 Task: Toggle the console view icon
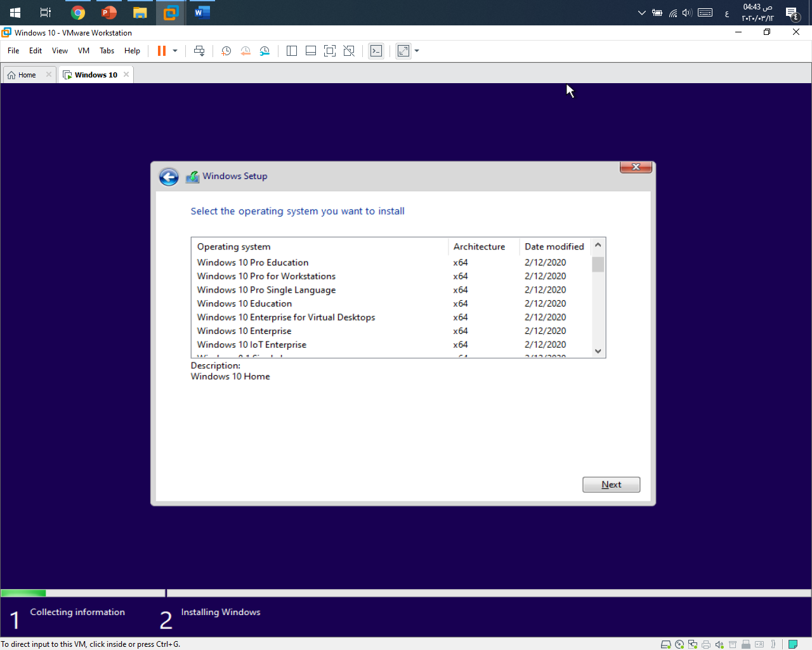376,51
